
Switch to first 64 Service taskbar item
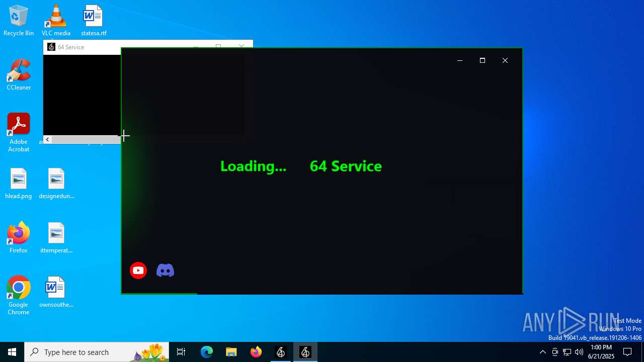[281, 352]
